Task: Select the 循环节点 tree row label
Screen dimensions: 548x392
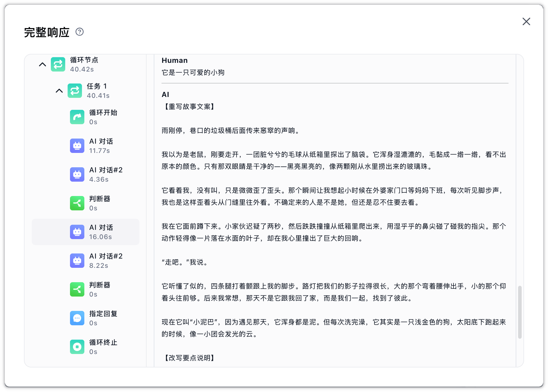Action: 84,60
